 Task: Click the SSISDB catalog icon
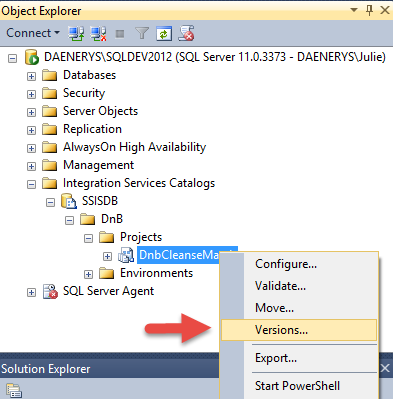pos(69,201)
